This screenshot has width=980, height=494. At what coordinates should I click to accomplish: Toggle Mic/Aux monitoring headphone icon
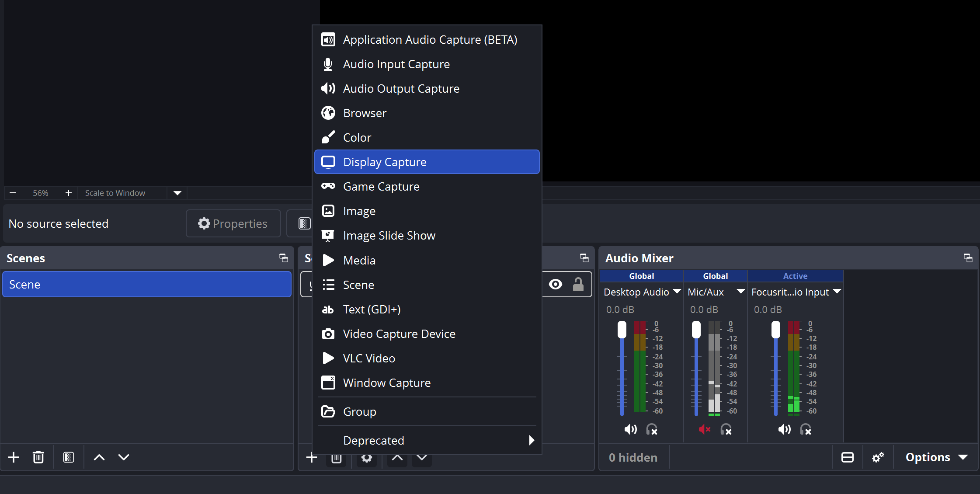726,430
